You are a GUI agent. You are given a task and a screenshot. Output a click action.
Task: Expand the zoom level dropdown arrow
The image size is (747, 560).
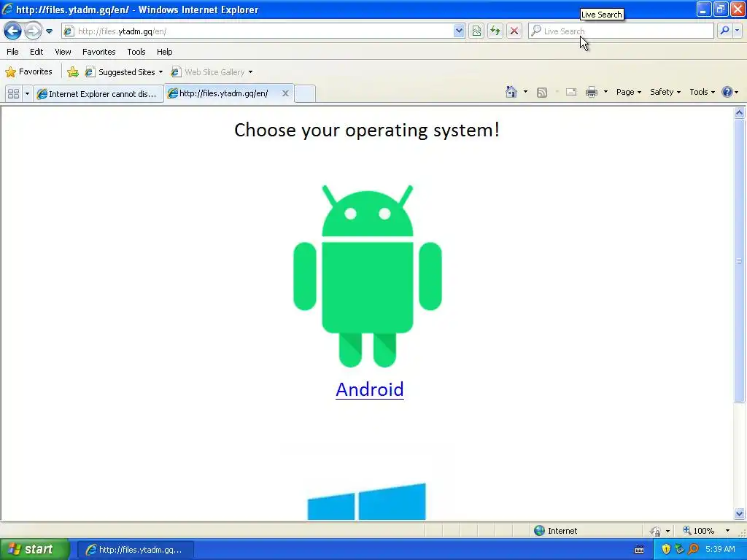[x=727, y=531]
